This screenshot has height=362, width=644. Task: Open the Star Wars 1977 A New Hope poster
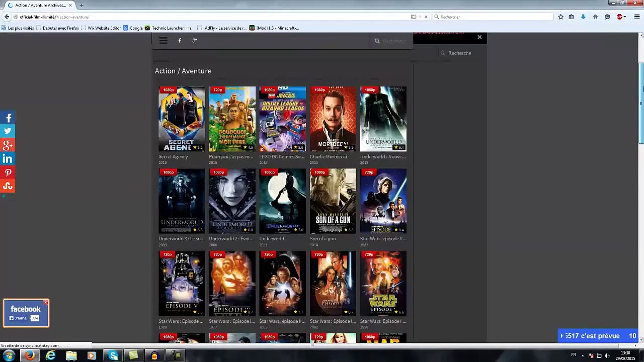pos(232,284)
